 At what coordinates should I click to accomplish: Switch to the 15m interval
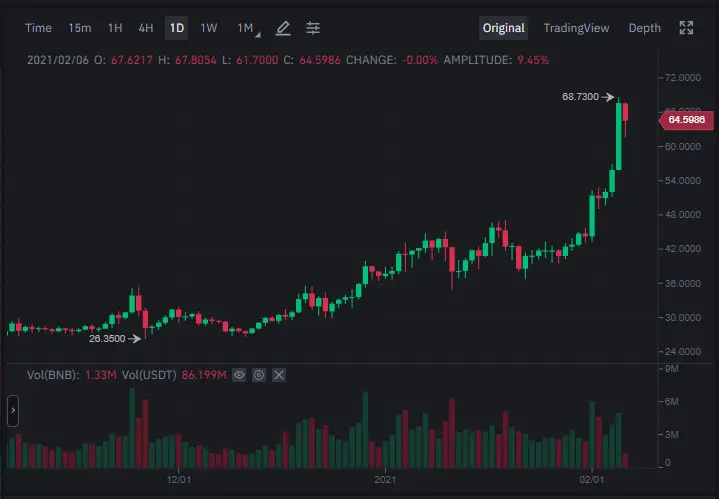tap(80, 28)
